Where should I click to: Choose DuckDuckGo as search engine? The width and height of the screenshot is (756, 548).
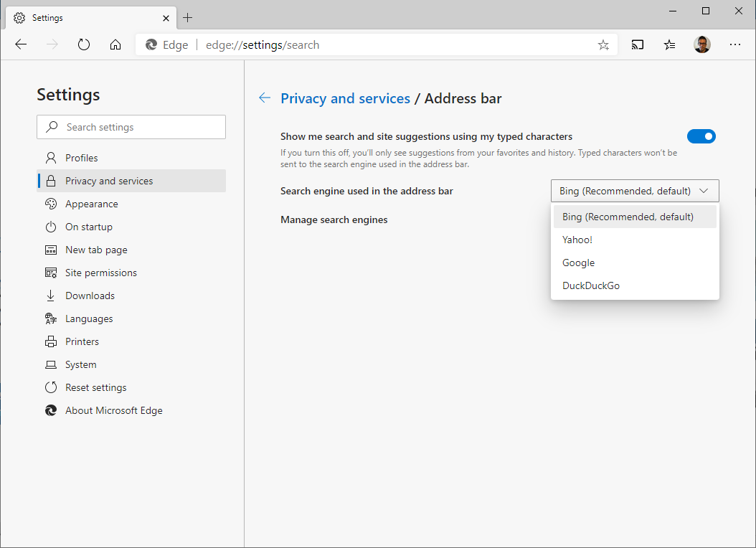click(635, 285)
